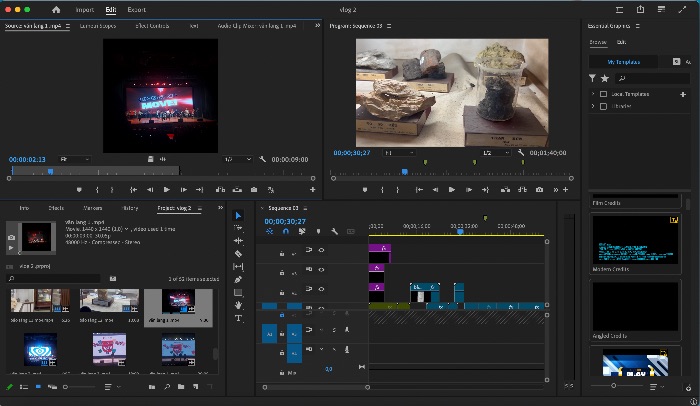Expand the Local Templates tree item
The width and height of the screenshot is (700, 406).
pyautogui.click(x=593, y=94)
